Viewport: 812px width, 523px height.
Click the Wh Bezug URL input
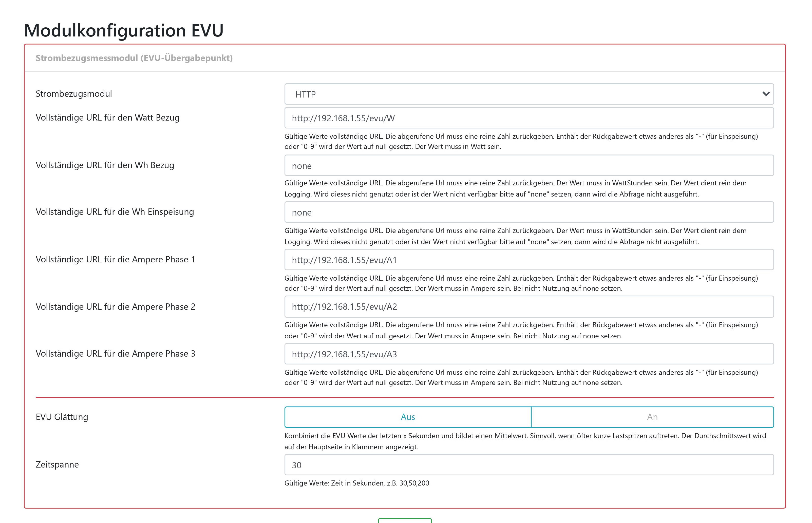[529, 166]
